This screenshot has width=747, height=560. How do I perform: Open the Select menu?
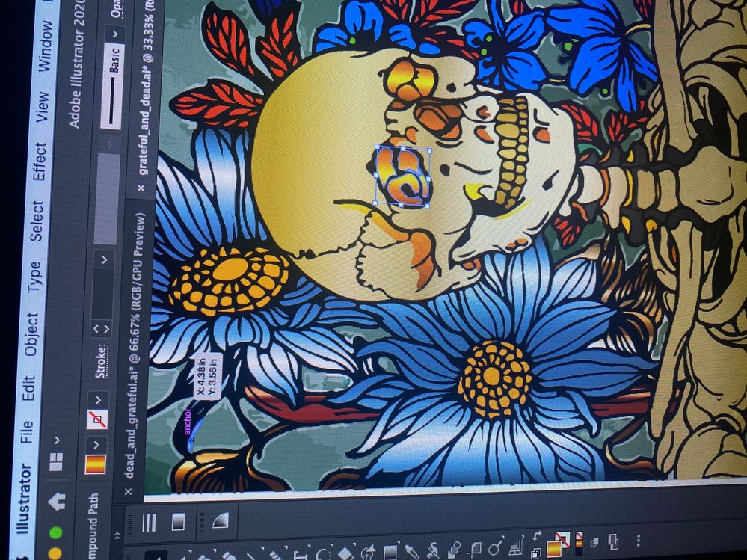(x=37, y=221)
